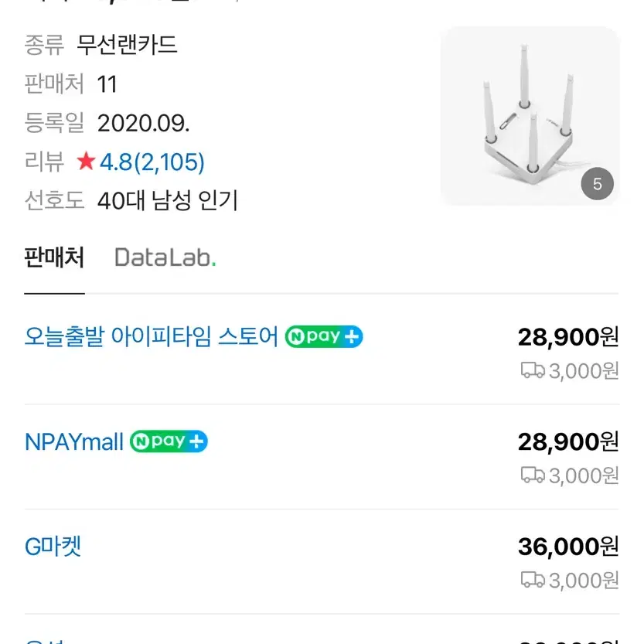The width and height of the screenshot is (644, 644).
Task: Open the 판매처 tab
Action: pyautogui.click(x=54, y=257)
